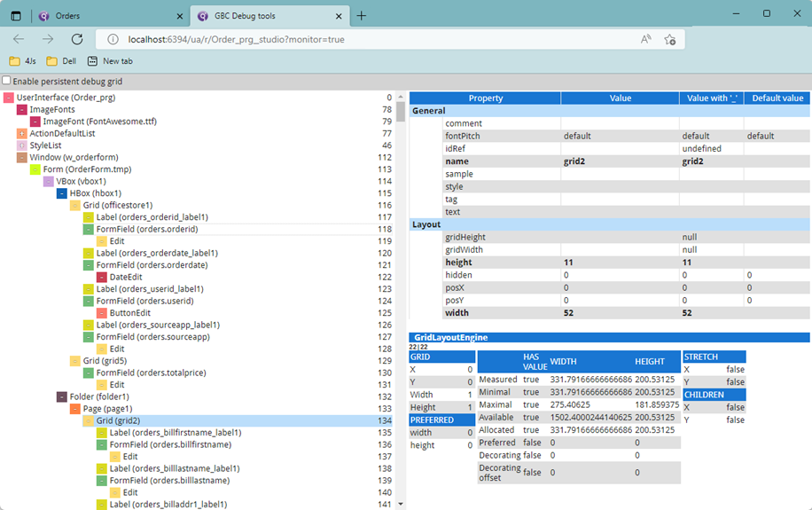Click the browser back arrow
Viewport: 812px width, 510px height.
[x=19, y=39]
